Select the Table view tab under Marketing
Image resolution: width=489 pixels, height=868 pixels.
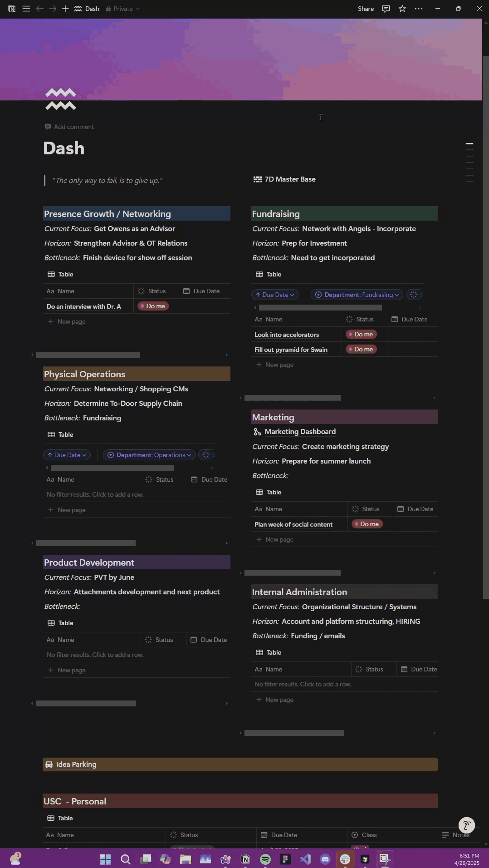click(x=269, y=492)
